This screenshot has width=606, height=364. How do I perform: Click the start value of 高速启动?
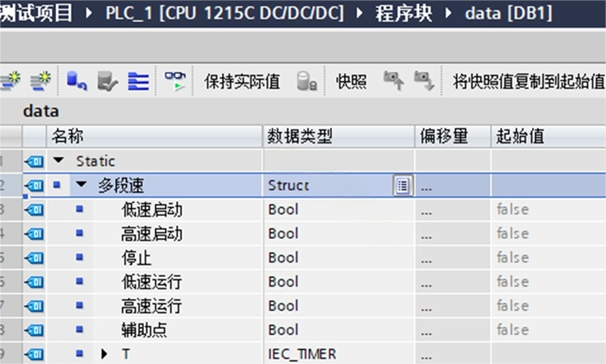tap(549, 234)
